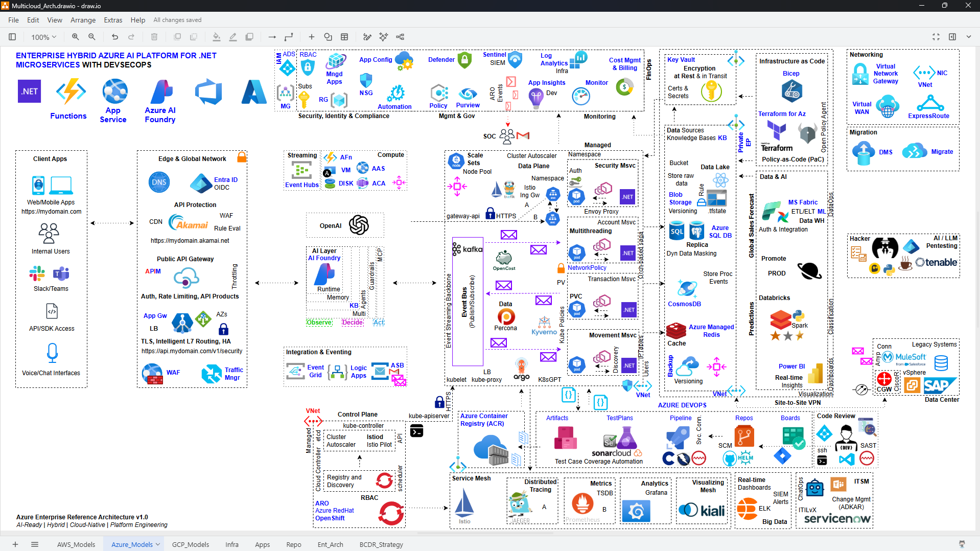Click the notification icon in status bar

pos(962,544)
